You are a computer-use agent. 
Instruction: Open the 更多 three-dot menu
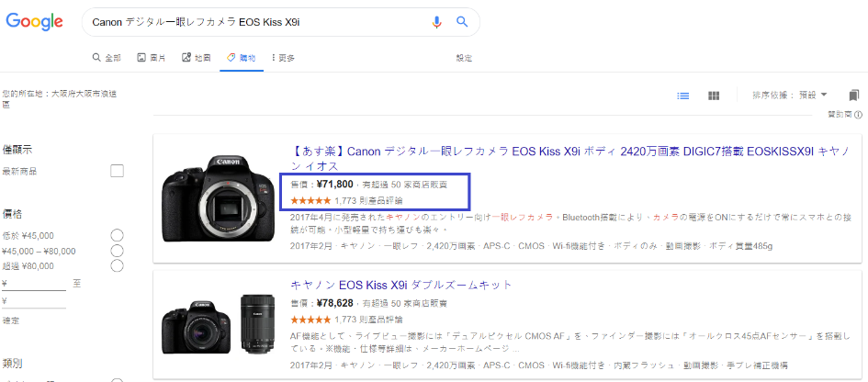coord(283,58)
